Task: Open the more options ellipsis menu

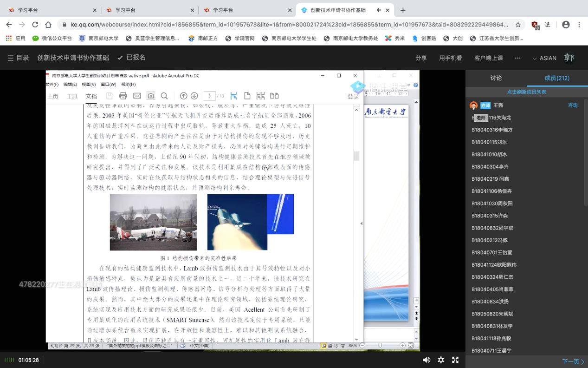Action: pyautogui.click(x=517, y=58)
